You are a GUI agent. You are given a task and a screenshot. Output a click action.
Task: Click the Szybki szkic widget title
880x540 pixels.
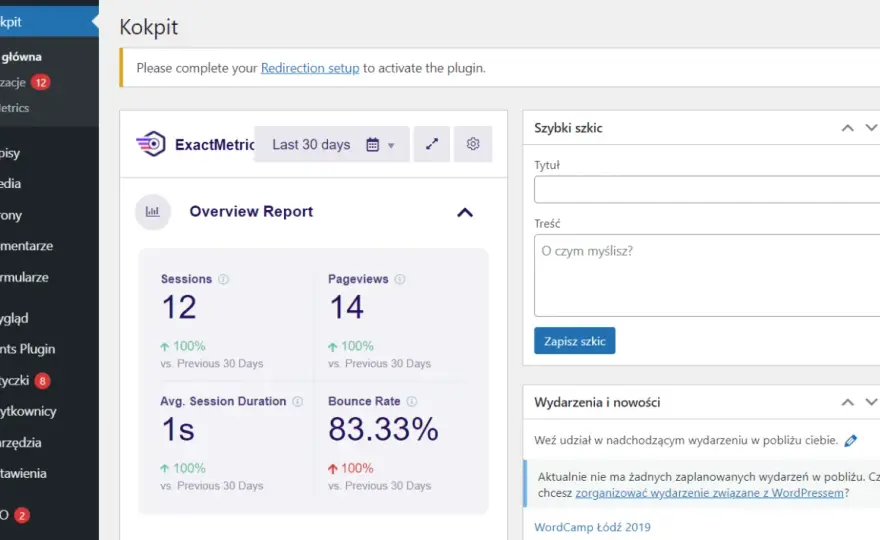[x=568, y=128]
